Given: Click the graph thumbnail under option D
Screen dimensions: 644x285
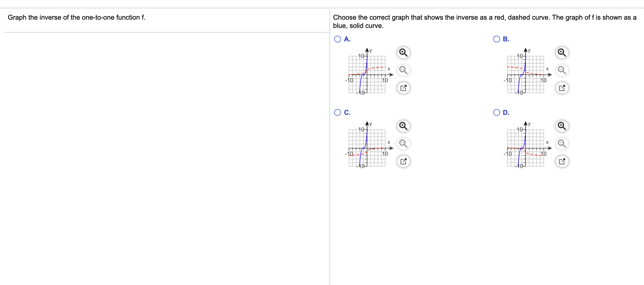Looking at the screenshot, I should click(x=526, y=147).
